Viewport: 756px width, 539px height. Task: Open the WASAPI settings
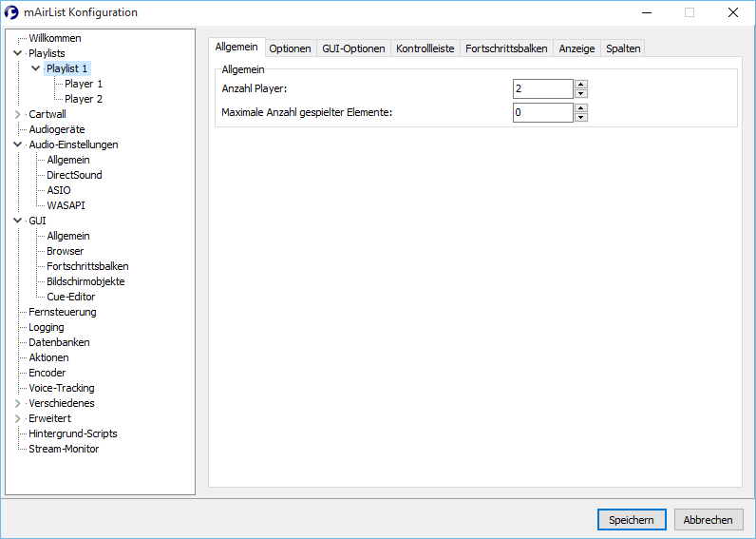(66, 205)
